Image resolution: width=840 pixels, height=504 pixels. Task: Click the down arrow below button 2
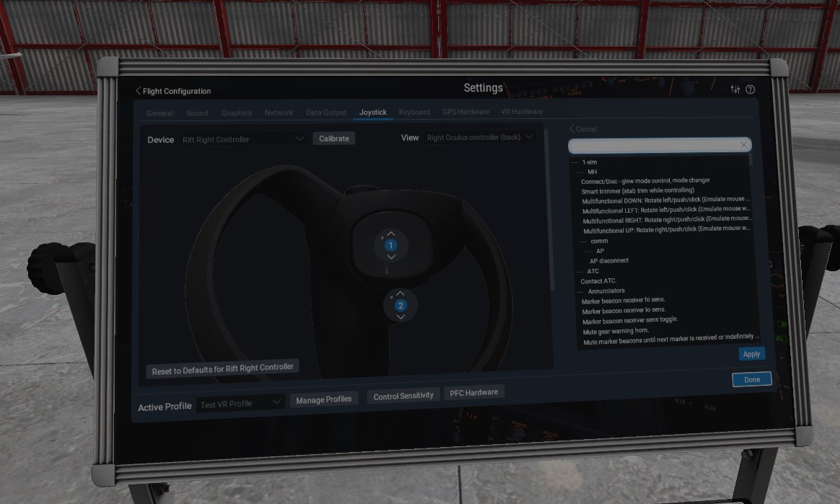tap(401, 317)
